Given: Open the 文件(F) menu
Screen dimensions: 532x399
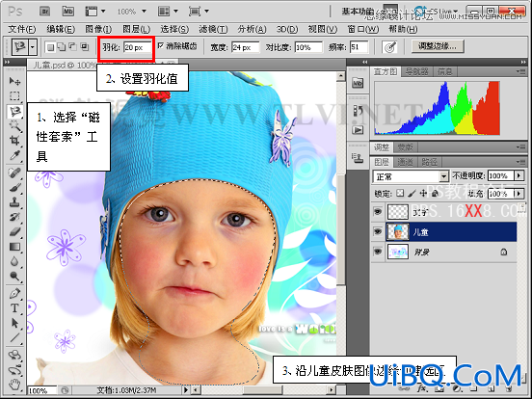Looking at the screenshot, I should [x=22, y=29].
